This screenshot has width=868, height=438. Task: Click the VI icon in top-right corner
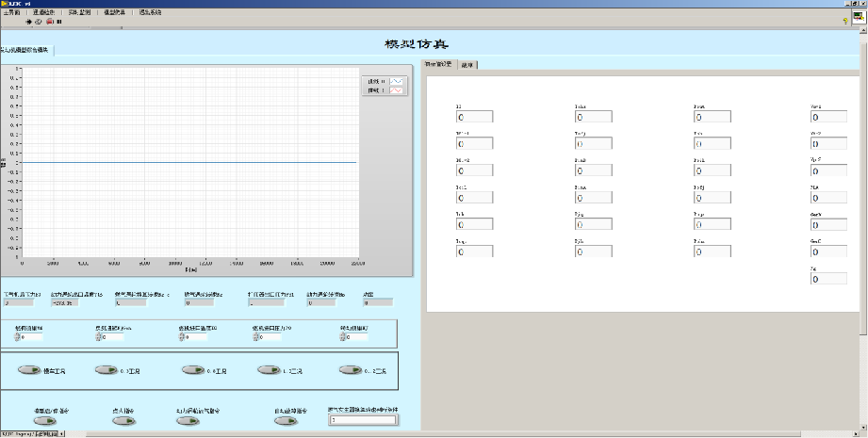click(x=859, y=16)
